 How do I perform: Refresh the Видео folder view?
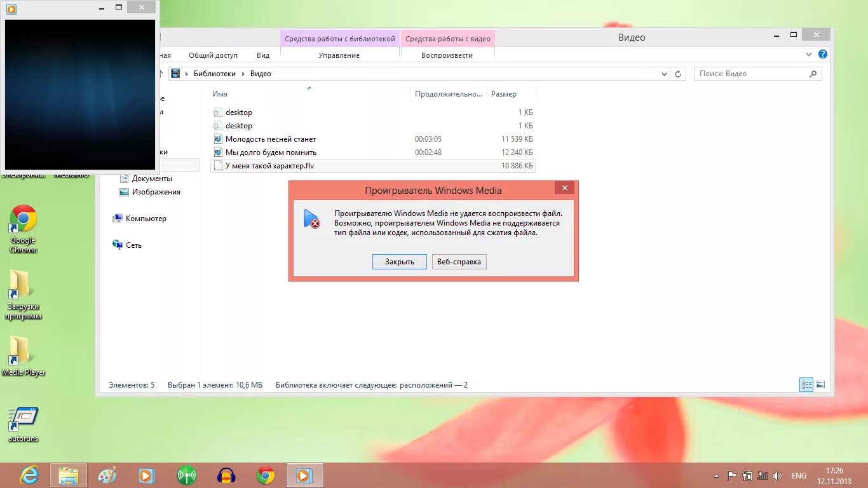click(678, 74)
